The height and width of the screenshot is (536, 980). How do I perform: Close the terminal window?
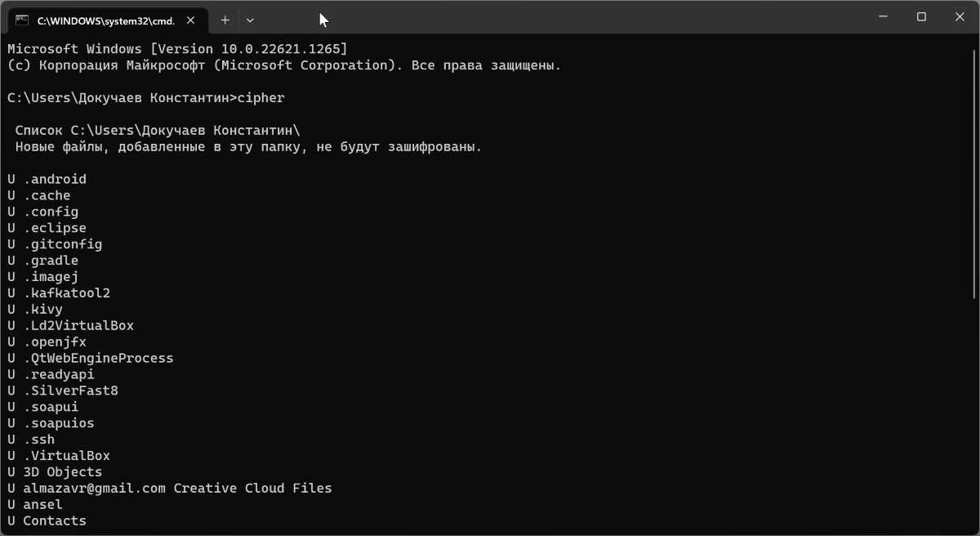pos(959,16)
